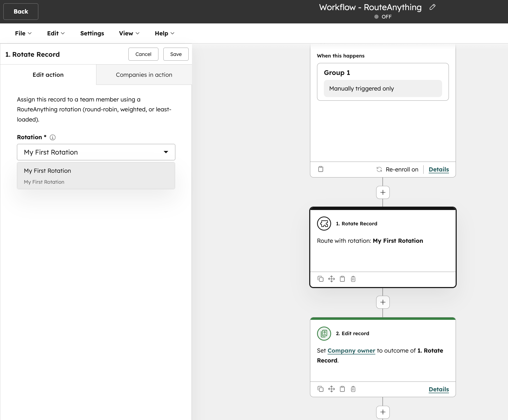The image size is (508, 420).
Task: Expand the File menu
Action: pos(23,33)
